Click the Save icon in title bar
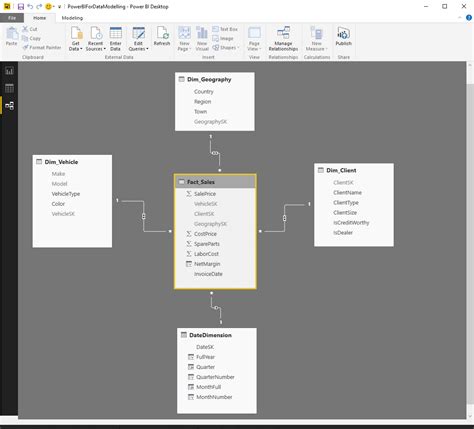This screenshot has width=474, height=429. [21, 7]
